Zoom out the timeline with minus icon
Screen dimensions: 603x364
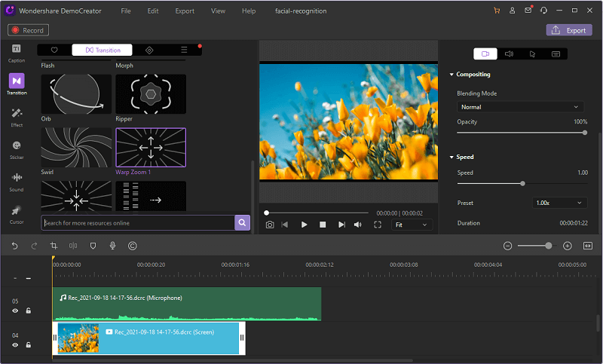(507, 246)
